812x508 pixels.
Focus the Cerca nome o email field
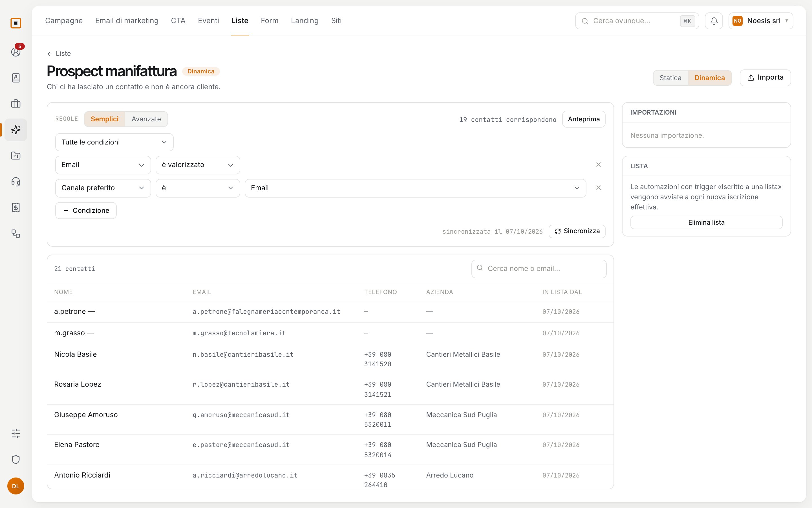[539, 269]
